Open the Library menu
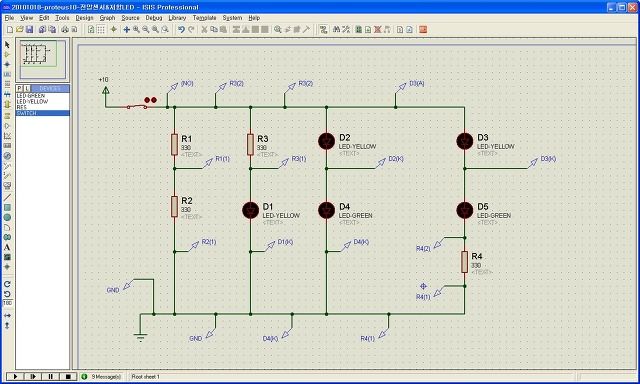The height and width of the screenshot is (384, 640). tap(177, 18)
